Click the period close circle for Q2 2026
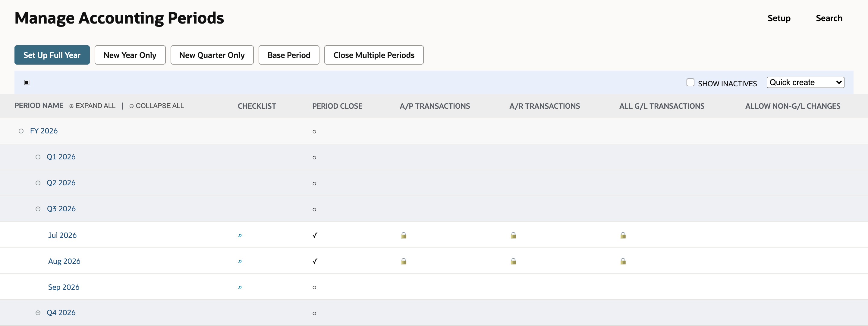This screenshot has height=326, width=868. coord(314,184)
